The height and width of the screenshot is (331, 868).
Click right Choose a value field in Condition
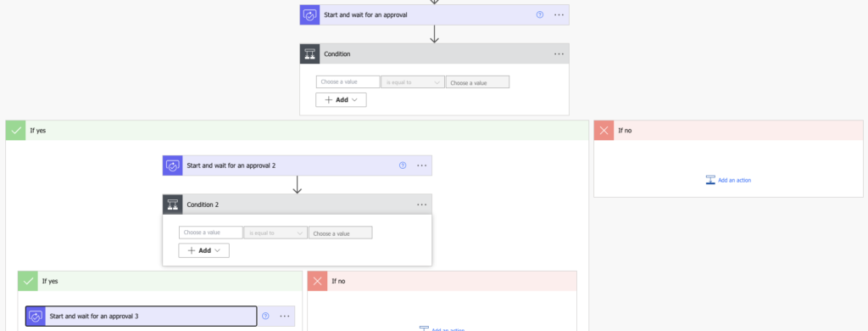[477, 82]
